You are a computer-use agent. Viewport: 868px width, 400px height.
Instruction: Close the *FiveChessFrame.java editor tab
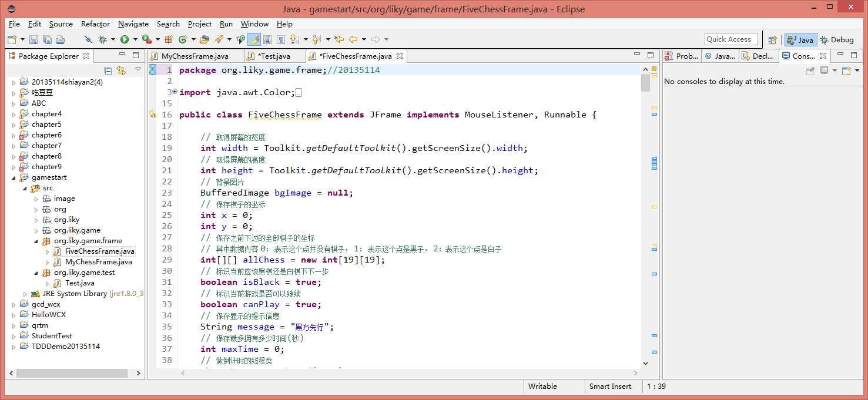pyautogui.click(x=400, y=56)
